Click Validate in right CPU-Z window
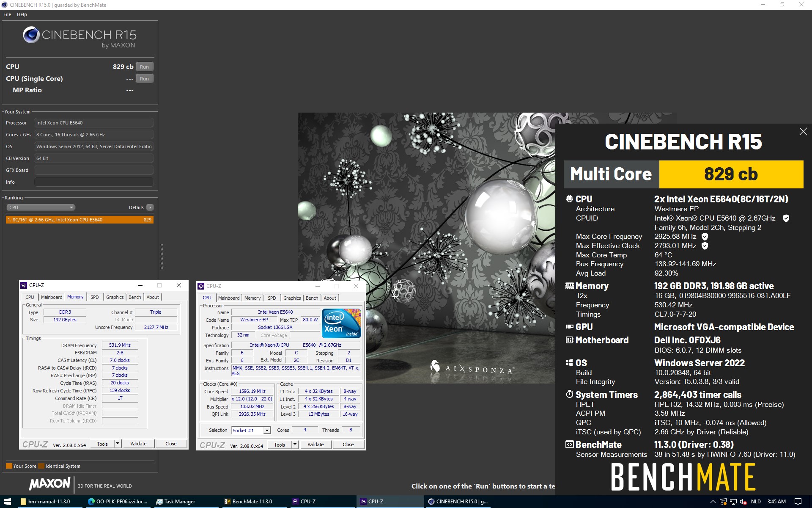The height and width of the screenshot is (508, 812). click(x=315, y=444)
